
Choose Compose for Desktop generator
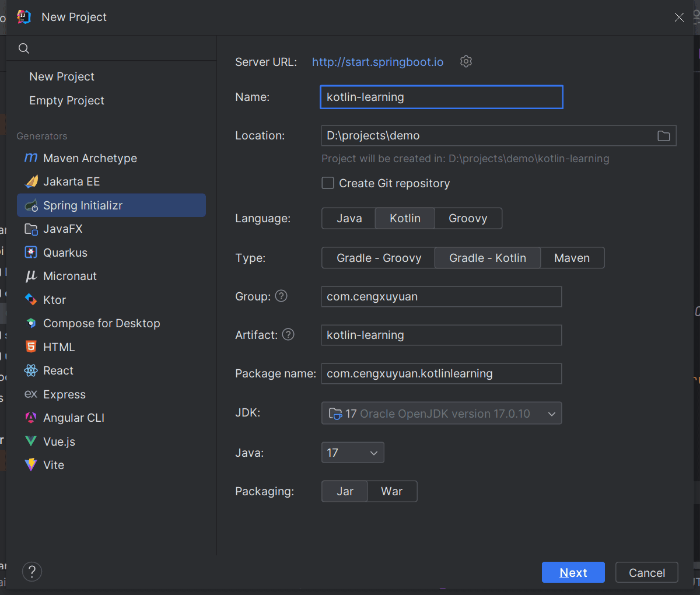111,323
